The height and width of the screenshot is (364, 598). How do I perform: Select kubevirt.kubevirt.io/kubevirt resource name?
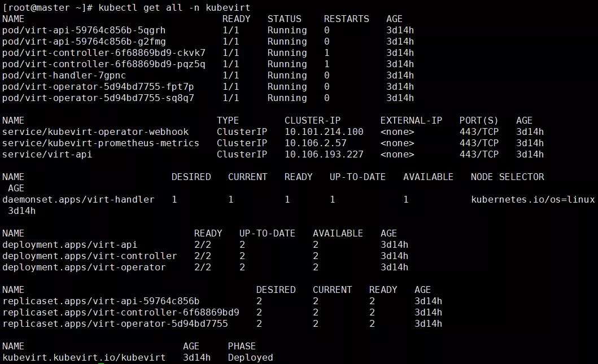pyautogui.click(x=84, y=358)
